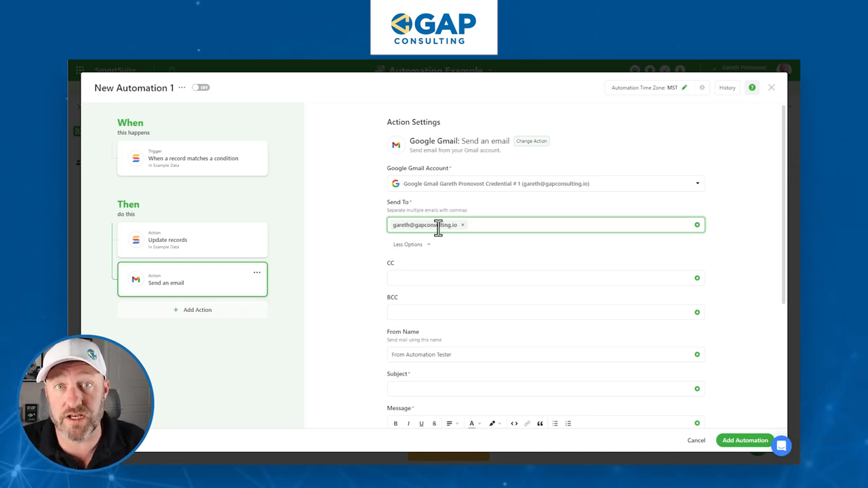Image resolution: width=868 pixels, height=488 pixels.
Task: Open the chat support bubble
Action: [781, 446]
